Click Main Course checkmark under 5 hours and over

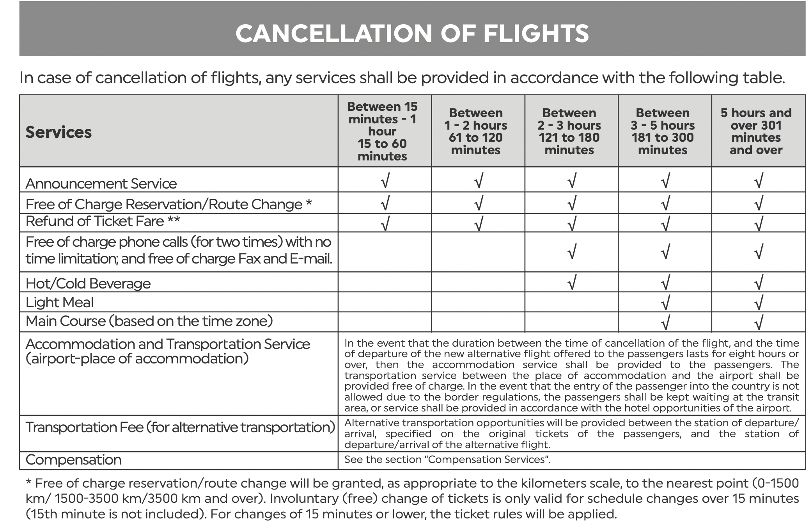(759, 322)
